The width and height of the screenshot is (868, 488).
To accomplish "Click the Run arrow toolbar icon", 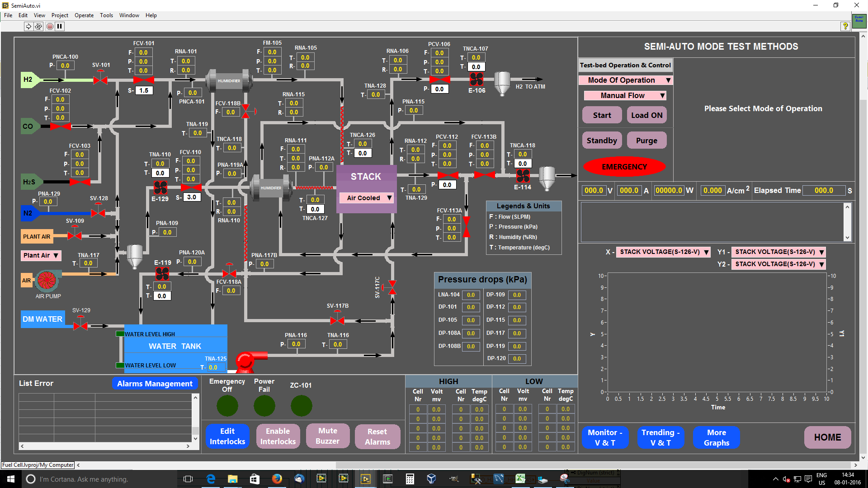I will pyautogui.click(x=28, y=27).
